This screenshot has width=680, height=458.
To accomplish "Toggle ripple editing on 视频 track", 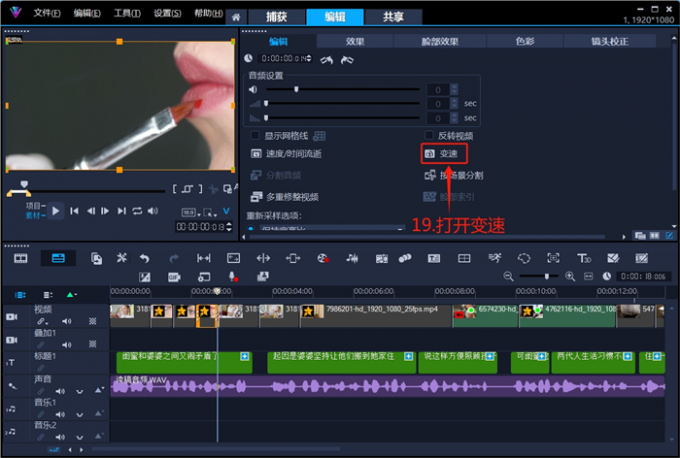I will 42,321.
